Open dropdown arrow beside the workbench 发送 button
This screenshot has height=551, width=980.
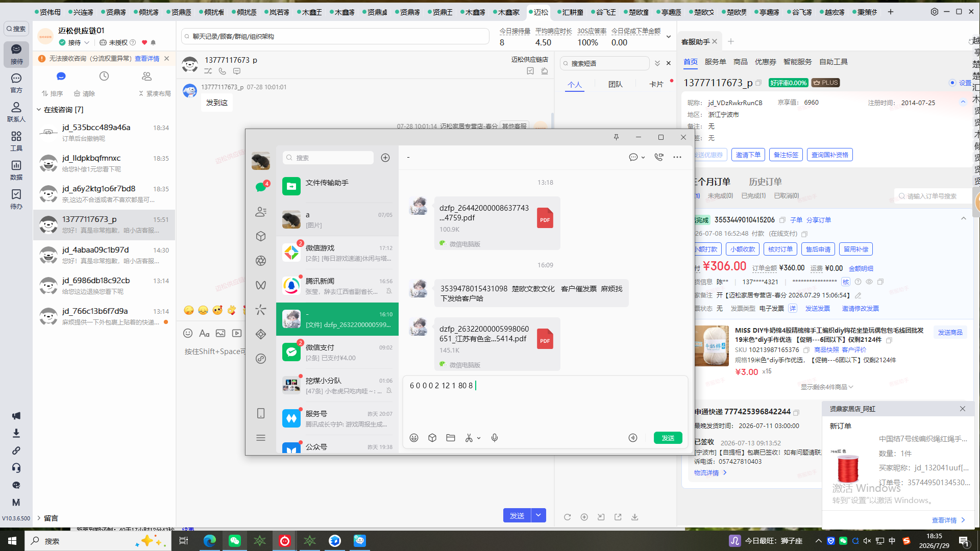point(538,516)
